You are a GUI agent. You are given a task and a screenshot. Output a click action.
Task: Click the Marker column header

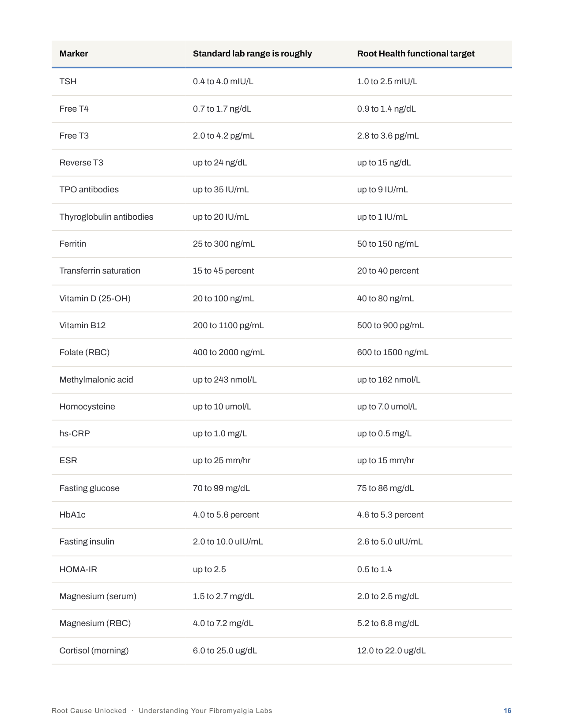tap(74, 53)
